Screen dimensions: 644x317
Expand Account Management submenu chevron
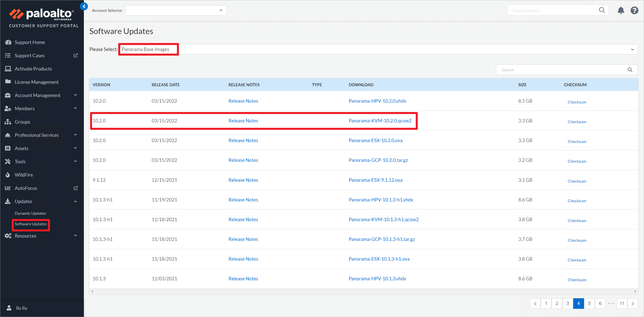75,95
